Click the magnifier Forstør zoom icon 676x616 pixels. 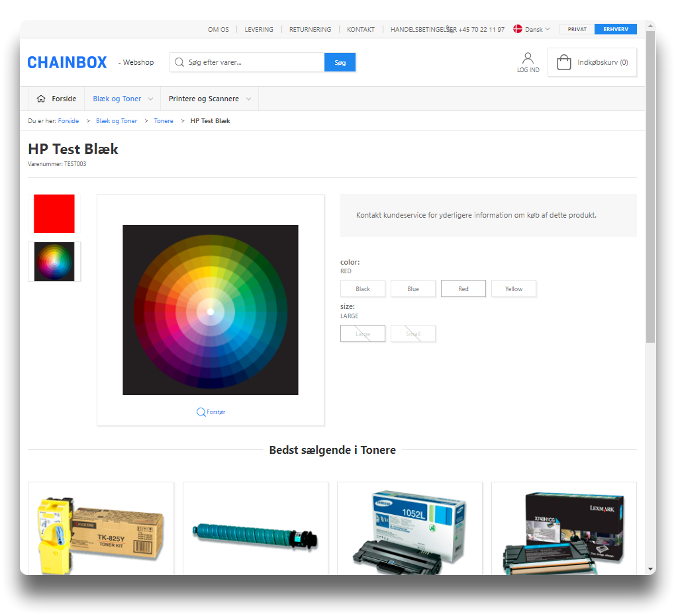coord(201,412)
